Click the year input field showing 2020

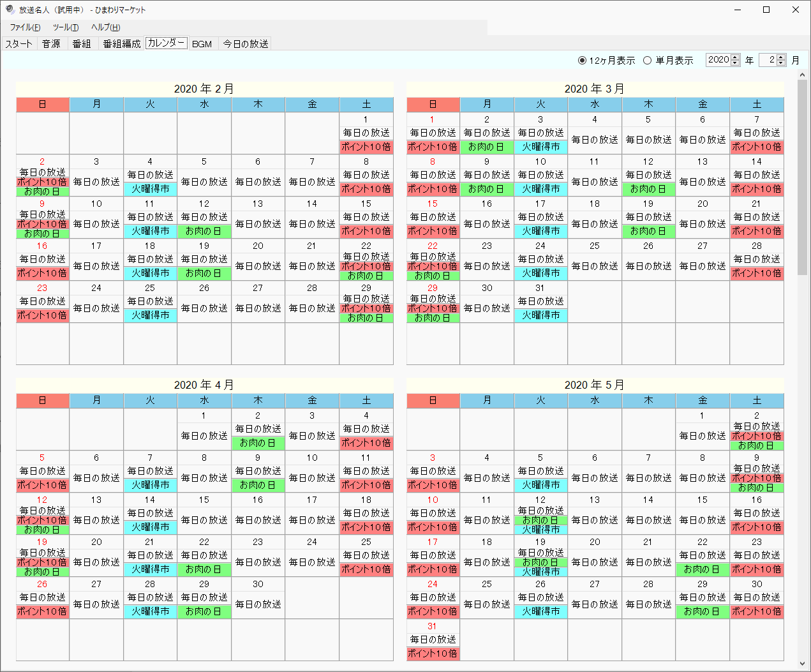click(x=718, y=60)
